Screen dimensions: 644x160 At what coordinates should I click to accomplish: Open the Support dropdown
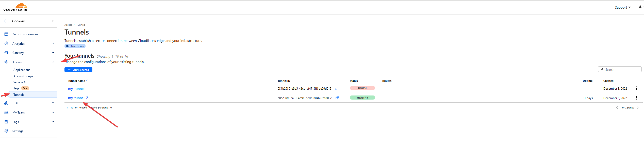click(x=623, y=7)
